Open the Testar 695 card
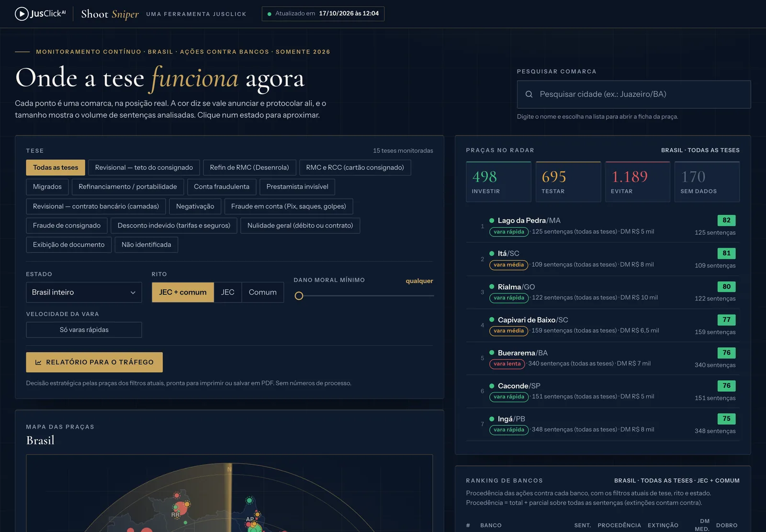This screenshot has width=766, height=532. click(x=568, y=182)
